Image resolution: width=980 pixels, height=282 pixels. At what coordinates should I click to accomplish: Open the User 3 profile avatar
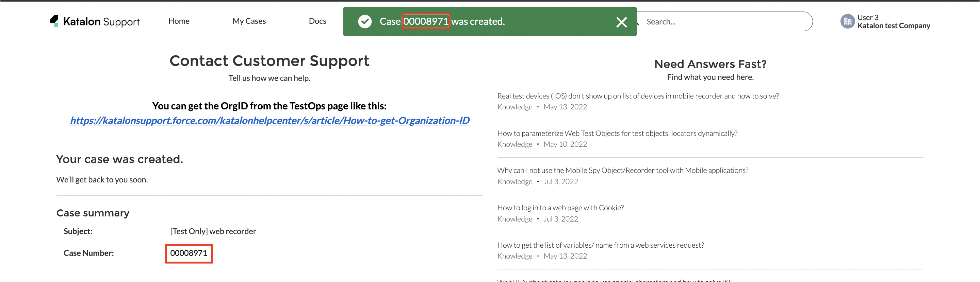point(847,22)
